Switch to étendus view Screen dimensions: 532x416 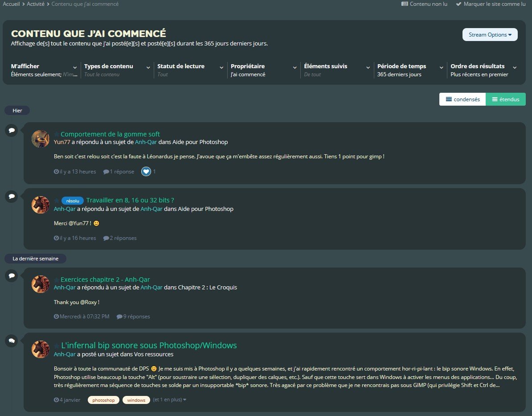(x=505, y=99)
